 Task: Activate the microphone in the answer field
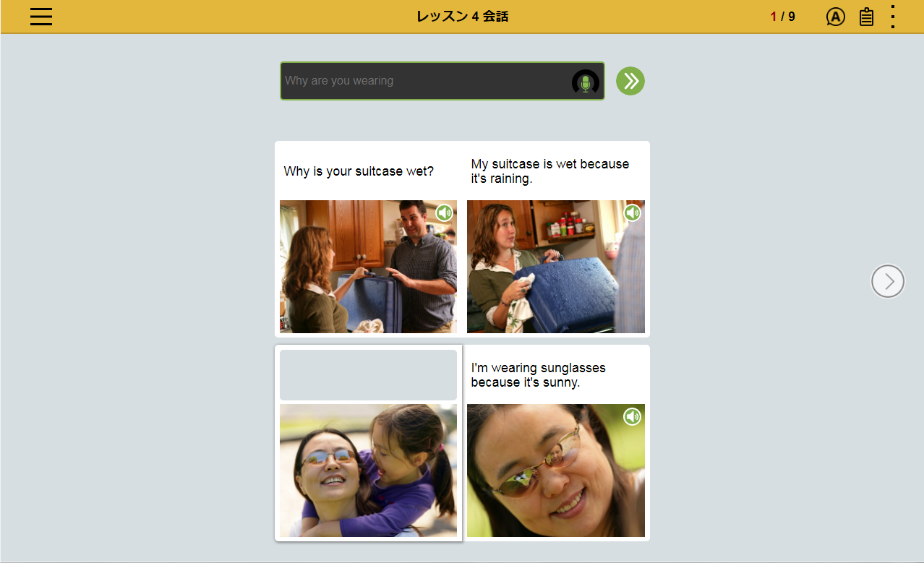(586, 82)
